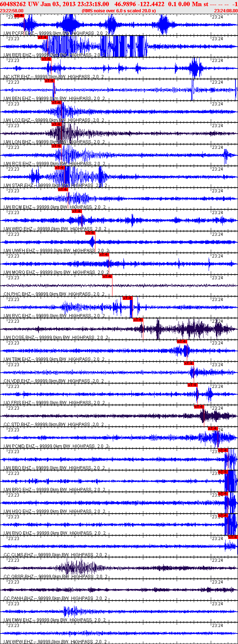Image resolution: width=238 pixels, height=644 pixels.
Task: Click the pick flag on HSO trace
Action: pos(223,494)
